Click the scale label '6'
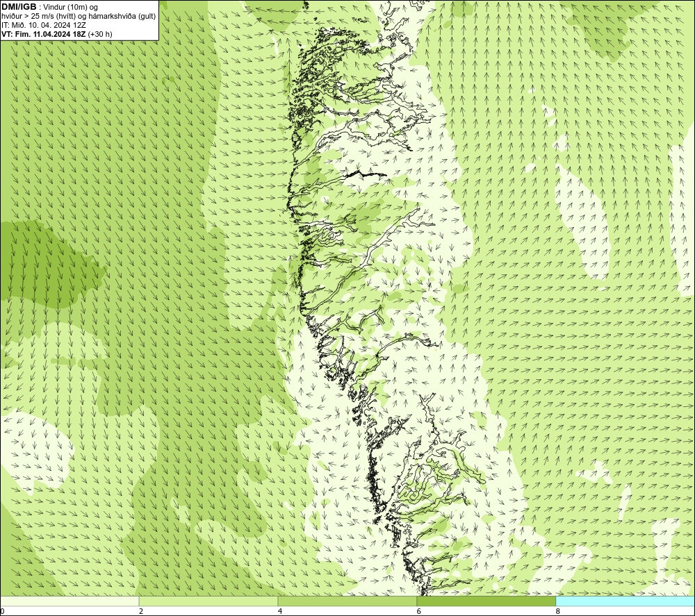The width and height of the screenshot is (695, 616). [418, 611]
